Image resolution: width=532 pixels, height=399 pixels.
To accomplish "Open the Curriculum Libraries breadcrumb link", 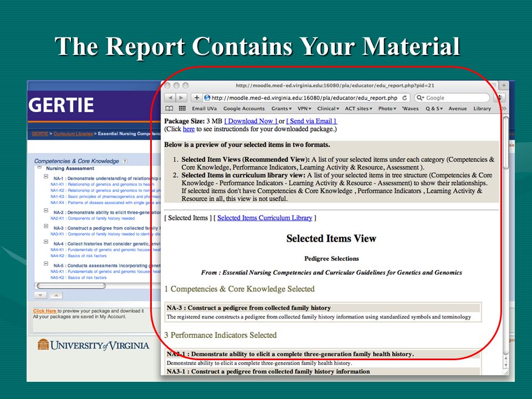I will [73, 134].
